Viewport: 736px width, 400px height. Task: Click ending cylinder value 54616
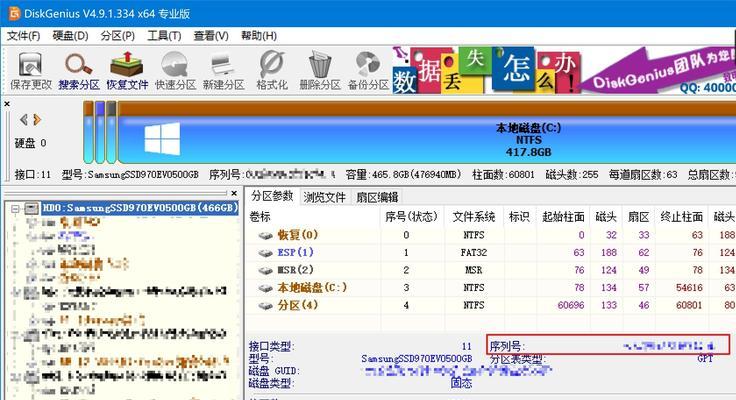[x=689, y=288]
